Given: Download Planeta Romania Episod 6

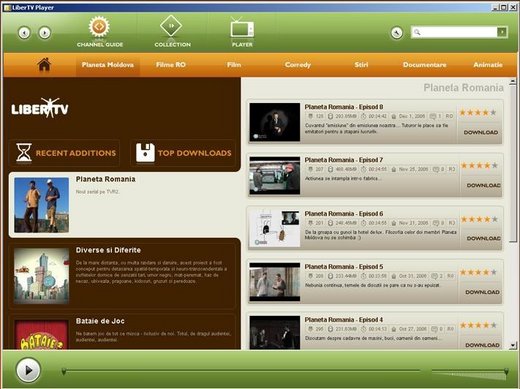Looking at the screenshot, I should coord(483,238).
